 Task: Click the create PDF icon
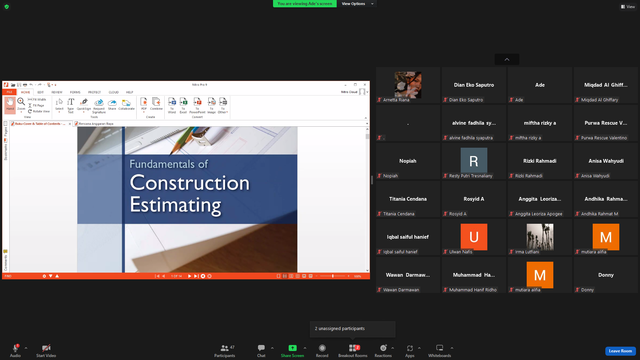click(144, 104)
